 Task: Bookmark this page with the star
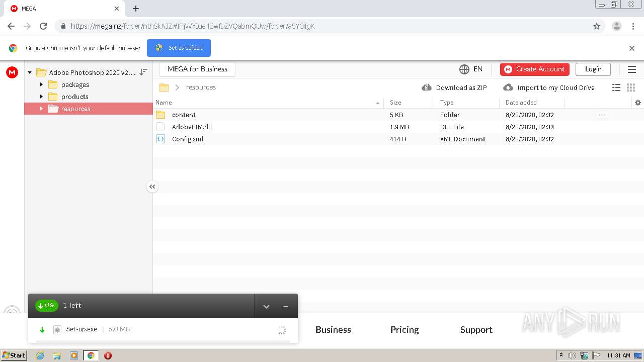point(597,26)
